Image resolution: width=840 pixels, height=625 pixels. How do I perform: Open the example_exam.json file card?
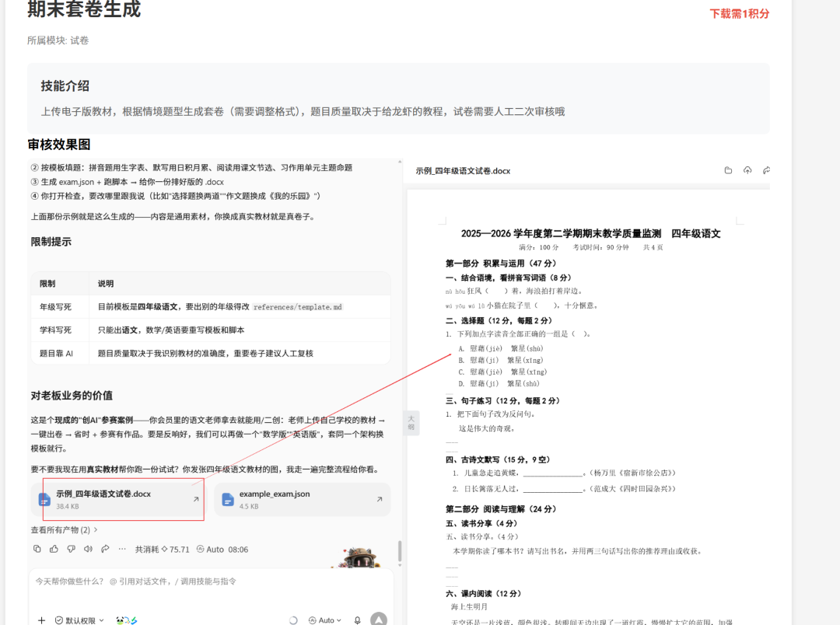click(303, 500)
